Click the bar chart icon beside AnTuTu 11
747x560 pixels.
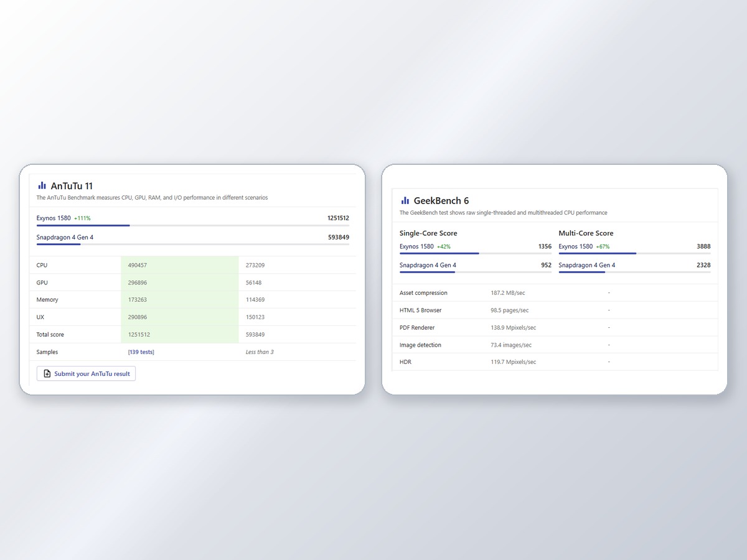coord(42,185)
